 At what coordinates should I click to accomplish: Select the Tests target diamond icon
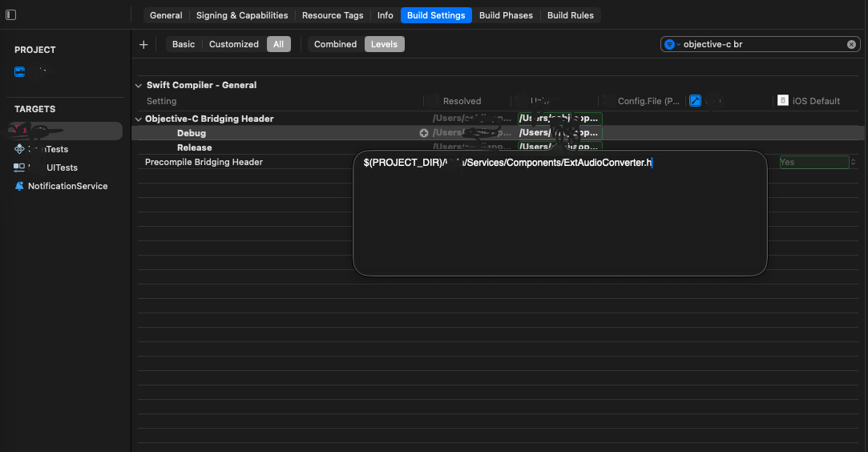(x=19, y=149)
